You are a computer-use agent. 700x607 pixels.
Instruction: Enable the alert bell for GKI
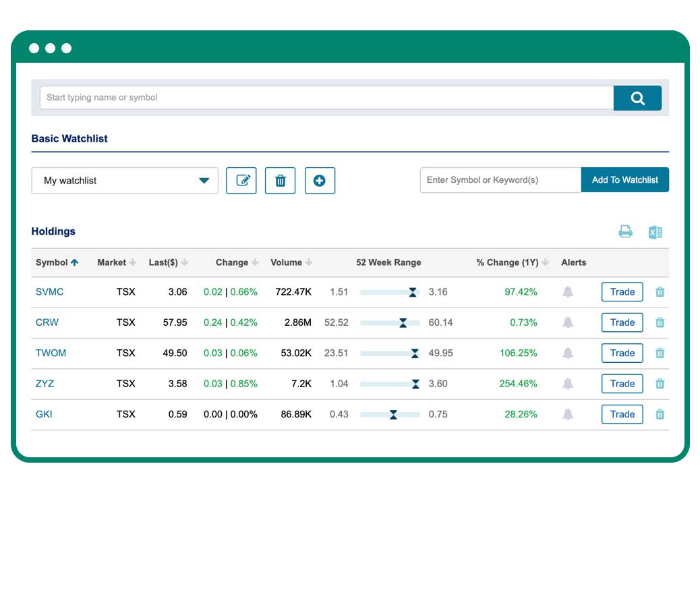[568, 414]
